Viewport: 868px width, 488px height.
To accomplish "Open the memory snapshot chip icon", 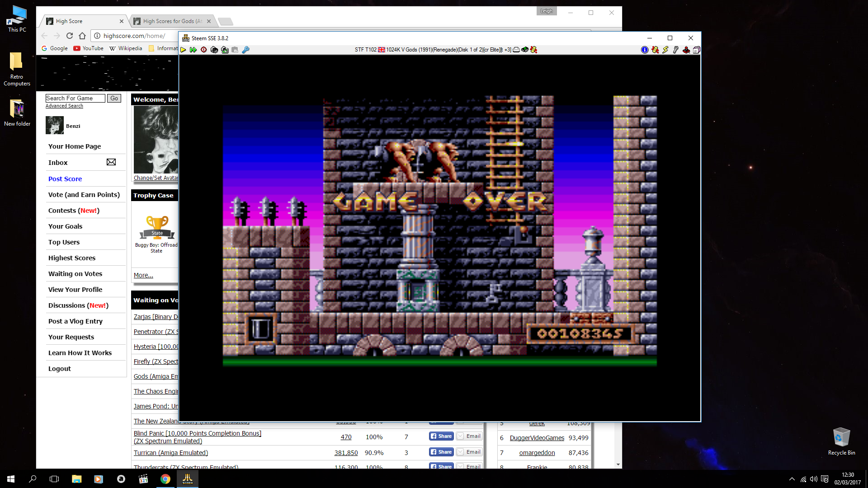I will [214, 50].
